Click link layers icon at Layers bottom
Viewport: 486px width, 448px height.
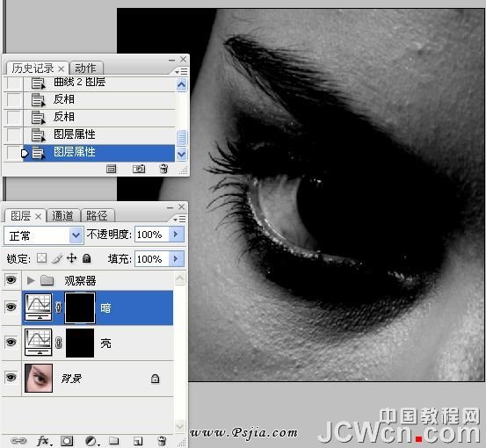coord(18,440)
